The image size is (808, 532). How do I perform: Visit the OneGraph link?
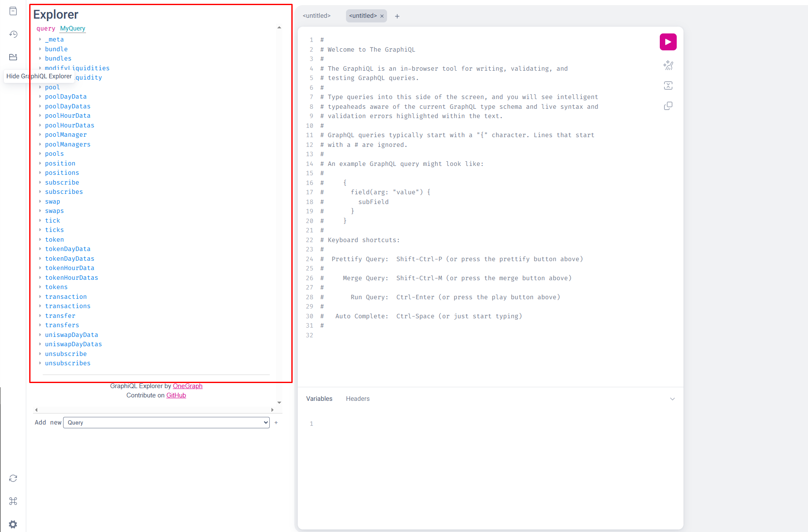point(188,386)
